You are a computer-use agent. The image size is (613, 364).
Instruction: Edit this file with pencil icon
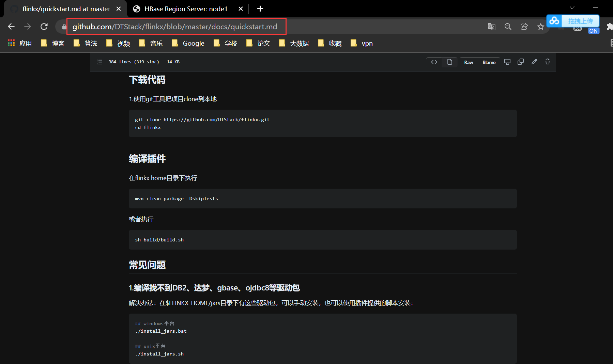coord(534,62)
